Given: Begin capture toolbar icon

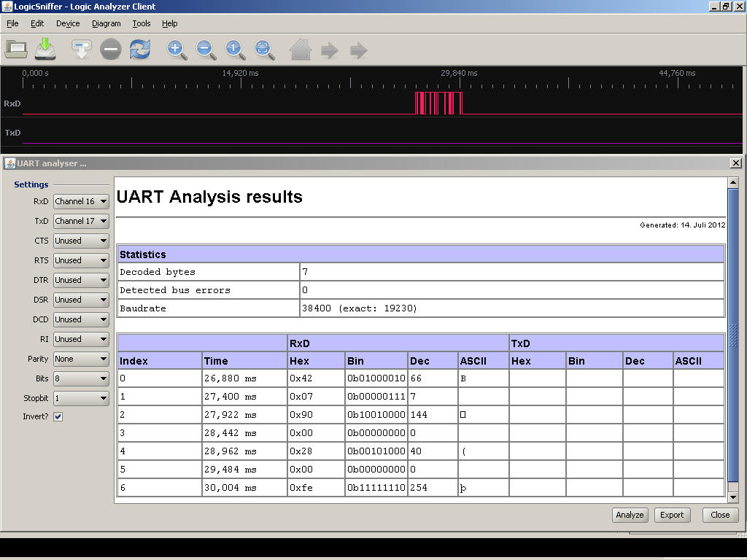Looking at the screenshot, I should click(82, 49).
